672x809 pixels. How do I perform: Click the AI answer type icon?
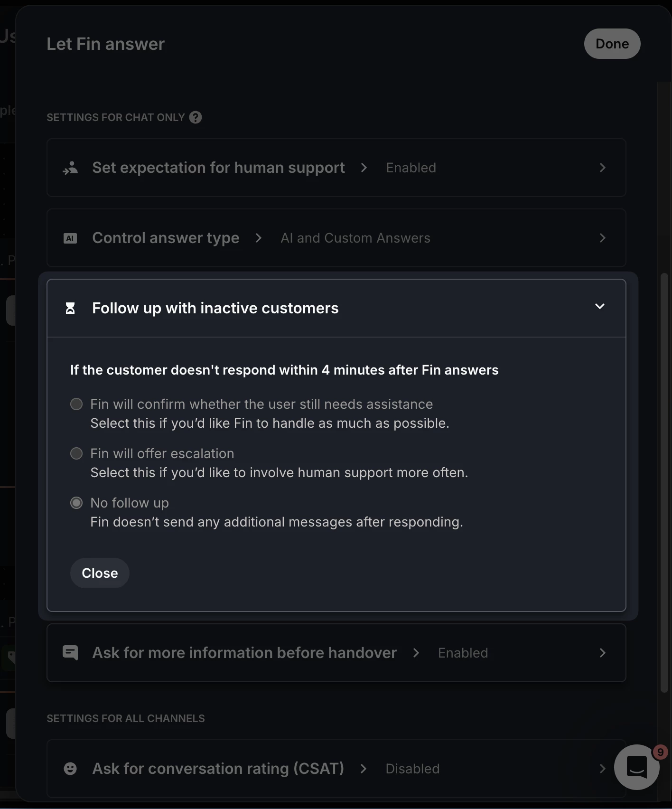[70, 238]
